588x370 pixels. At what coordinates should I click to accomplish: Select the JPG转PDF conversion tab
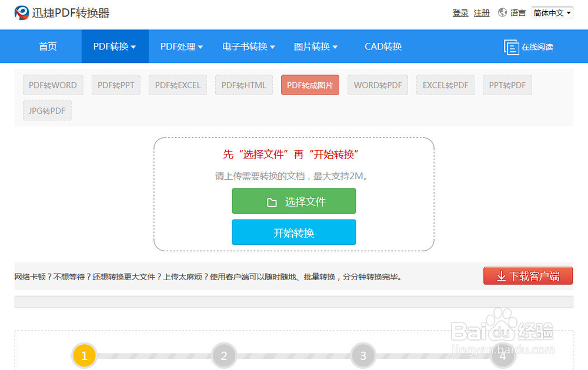(47, 110)
